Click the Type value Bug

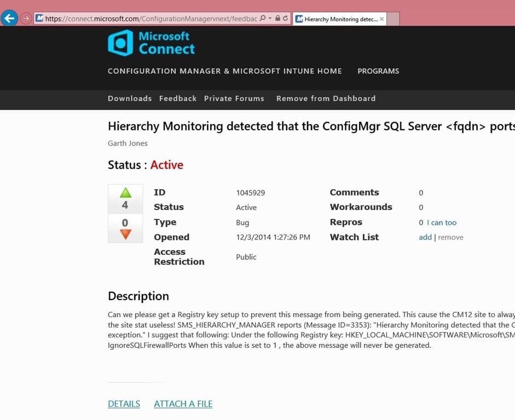(242, 223)
